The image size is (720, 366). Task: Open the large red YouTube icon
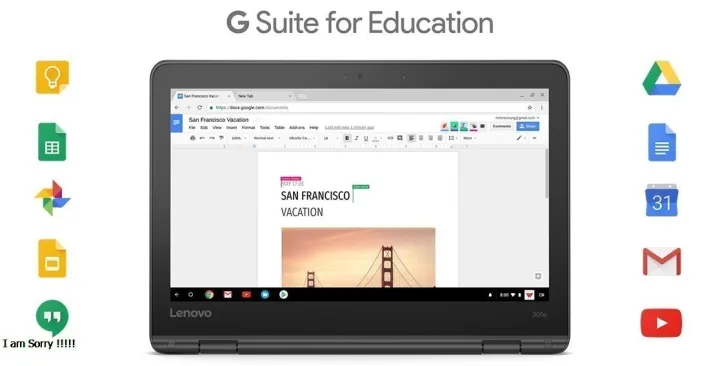pyautogui.click(x=661, y=323)
